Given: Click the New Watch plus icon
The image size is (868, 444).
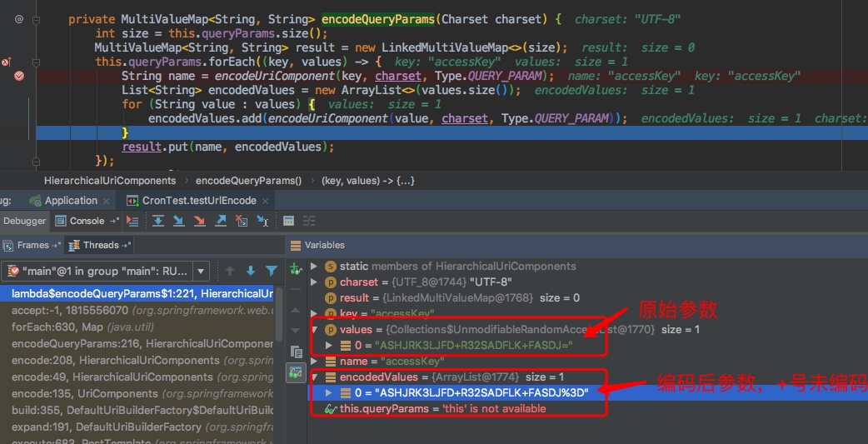Looking at the screenshot, I should (x=296, y=268).
